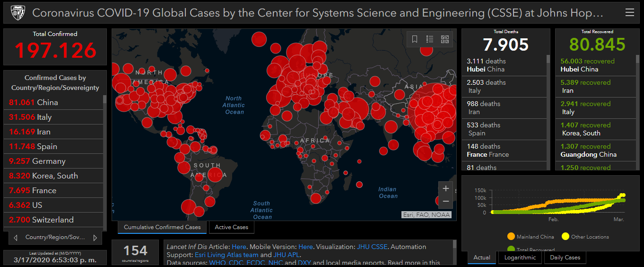Select 6.362 US in country list

pos(53,205)
